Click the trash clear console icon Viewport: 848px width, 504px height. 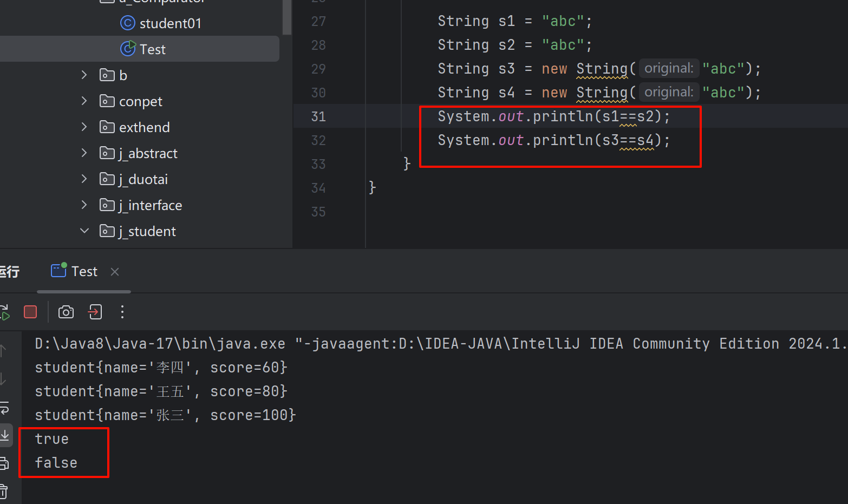click(3, 492)
